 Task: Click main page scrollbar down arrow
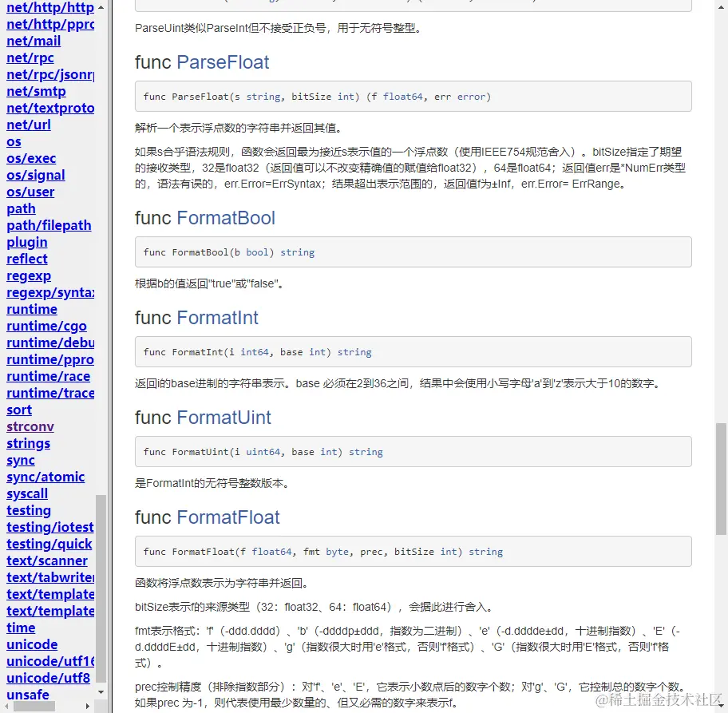click(721, 707)
